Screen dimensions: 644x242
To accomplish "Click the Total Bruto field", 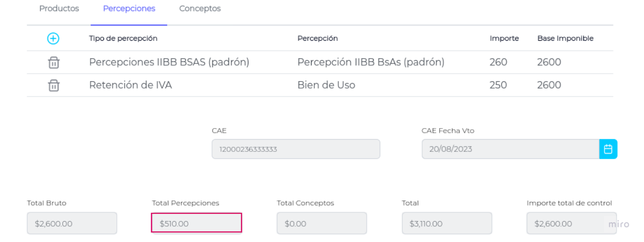I will click(72, 223).
